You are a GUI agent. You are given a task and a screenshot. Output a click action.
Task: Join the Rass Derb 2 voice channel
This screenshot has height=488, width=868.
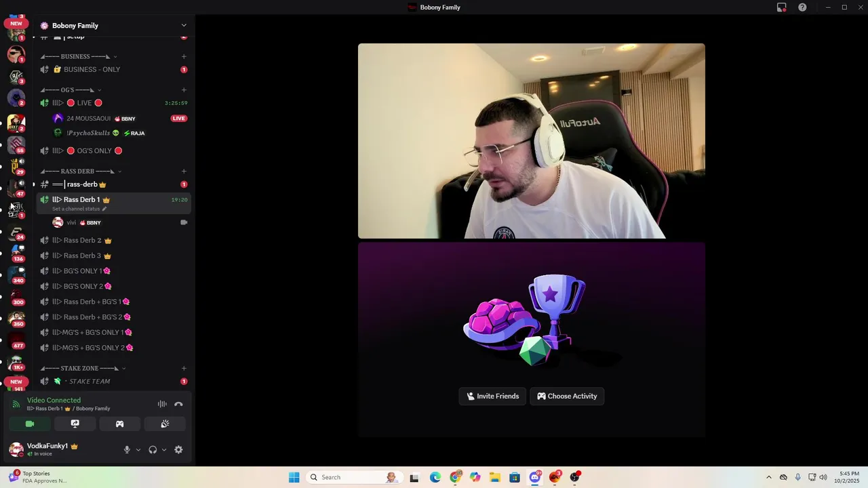tap(113, 240)
